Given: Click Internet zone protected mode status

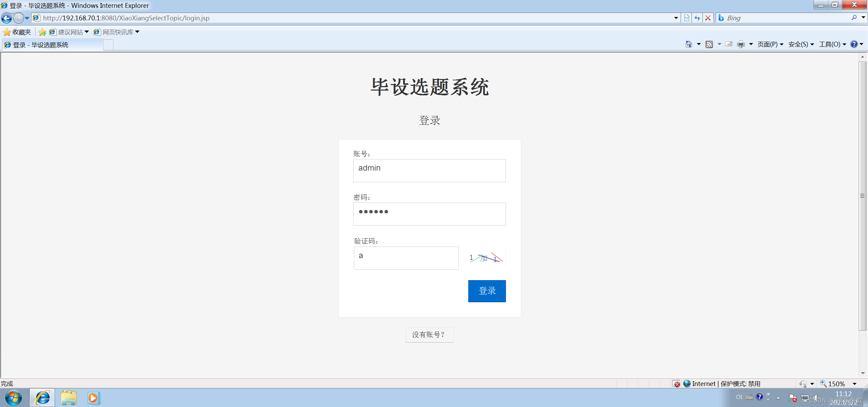Looking at the screenshot, I should (722, 384).
